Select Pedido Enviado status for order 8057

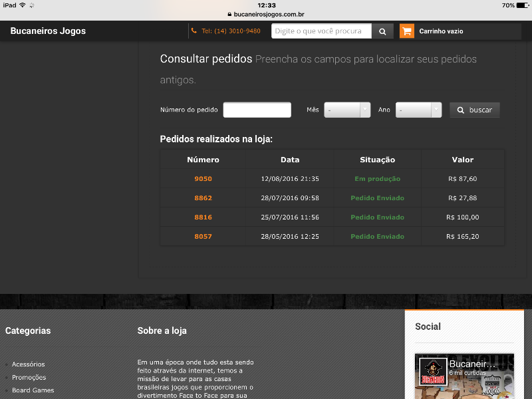point(377,237)
